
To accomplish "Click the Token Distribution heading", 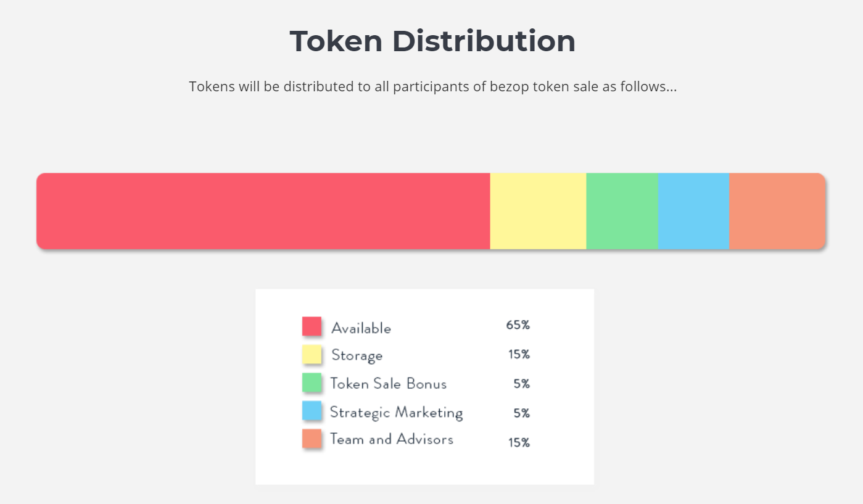I will [x=432, y=41].
